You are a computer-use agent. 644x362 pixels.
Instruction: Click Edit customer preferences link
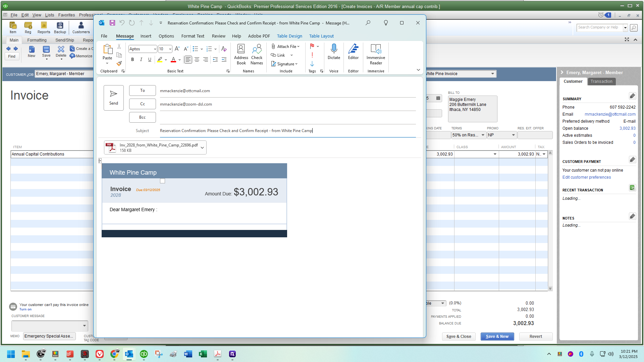[x=587, y=177]
